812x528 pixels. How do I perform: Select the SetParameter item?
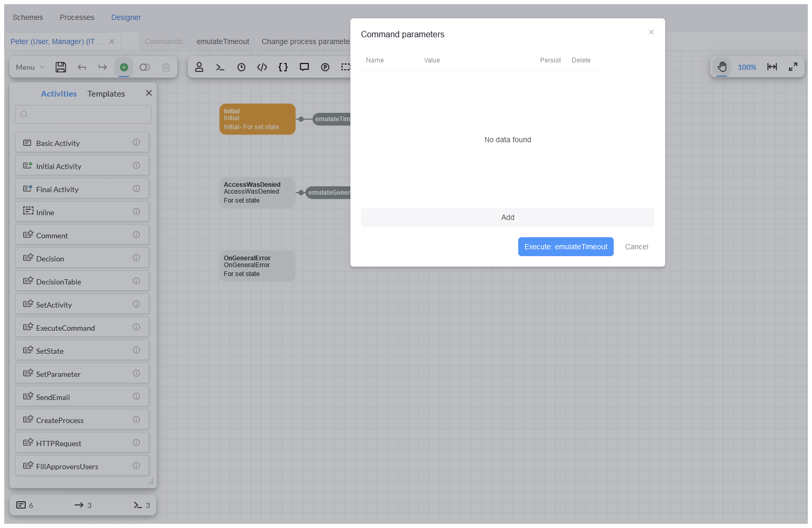click(x=82, y=374)
